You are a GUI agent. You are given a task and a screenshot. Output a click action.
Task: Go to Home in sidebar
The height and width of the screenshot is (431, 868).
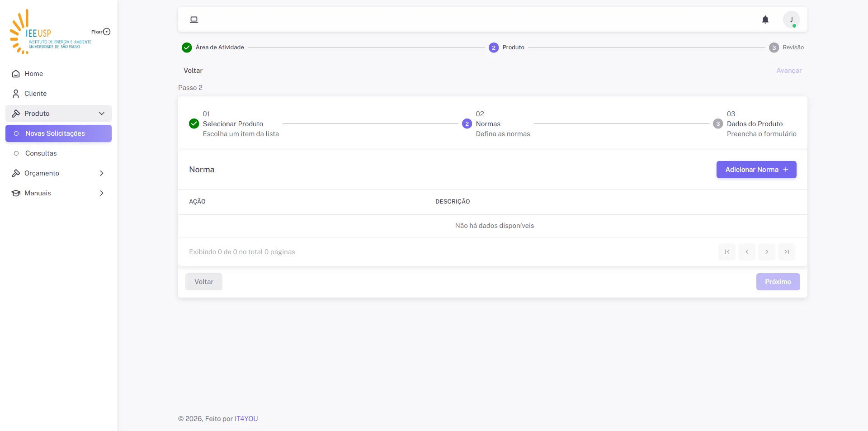point(58,74)
